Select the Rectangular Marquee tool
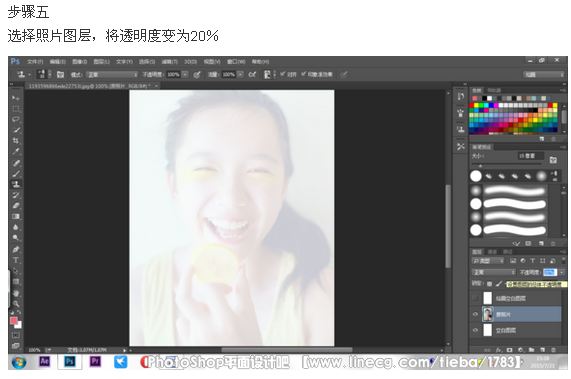This screenshot has width=571, height=379. 16,108
